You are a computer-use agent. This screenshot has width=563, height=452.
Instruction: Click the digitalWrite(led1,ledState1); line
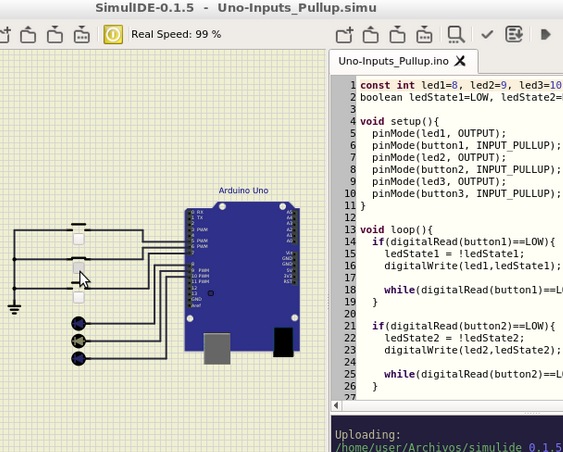pos(473,266)
